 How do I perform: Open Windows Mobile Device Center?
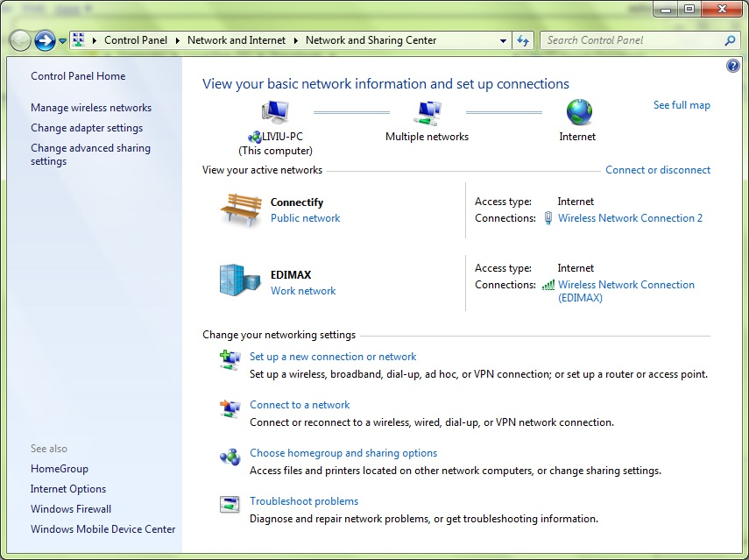click(102, 529)
